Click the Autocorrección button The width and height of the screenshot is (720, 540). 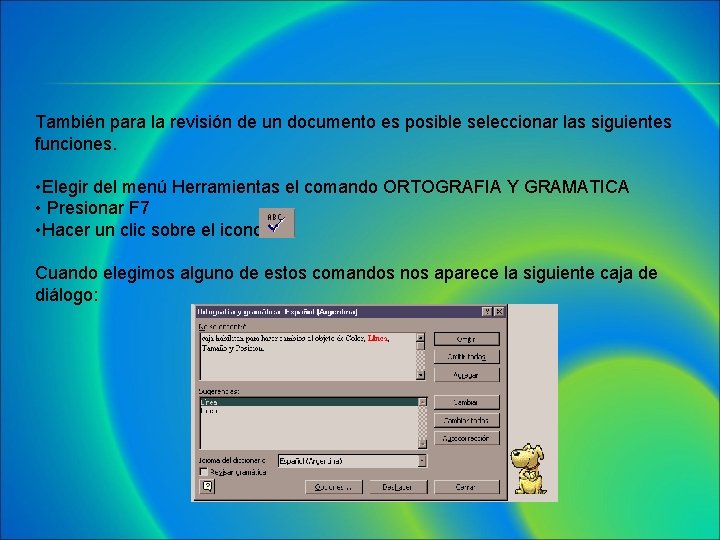(x=467, y=439)
